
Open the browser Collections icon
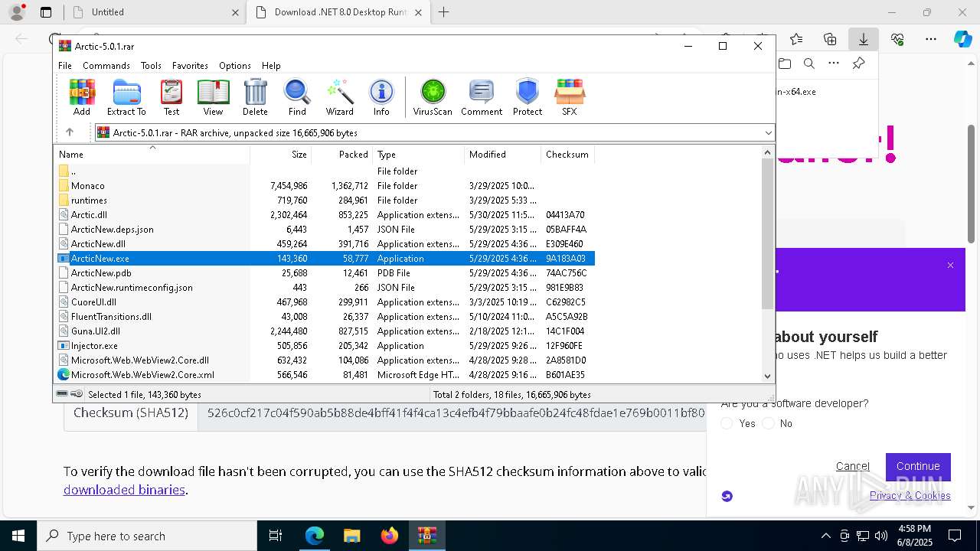point(830,39)
